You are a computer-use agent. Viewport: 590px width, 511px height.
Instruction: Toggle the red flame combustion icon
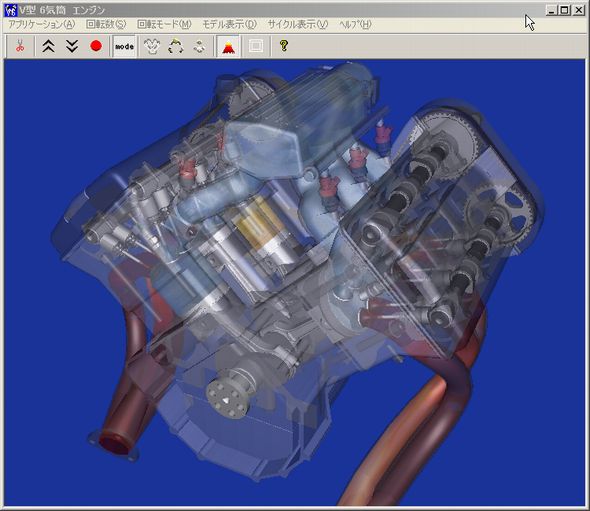228,47
